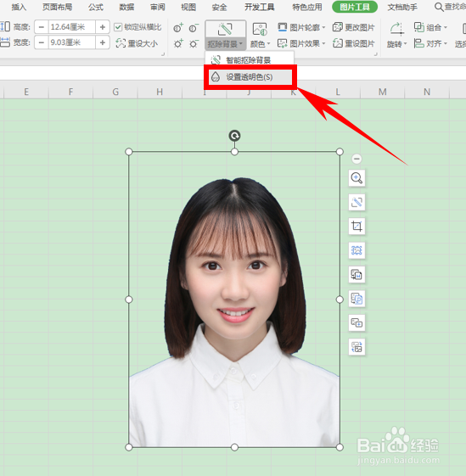Click the floating replace-picture arrows icon
The width and height of the screenshot is (466, 476).
357,347
